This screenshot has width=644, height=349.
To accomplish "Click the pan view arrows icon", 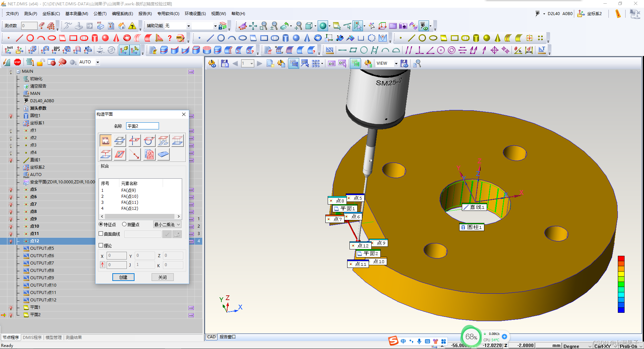I will 253,26.
